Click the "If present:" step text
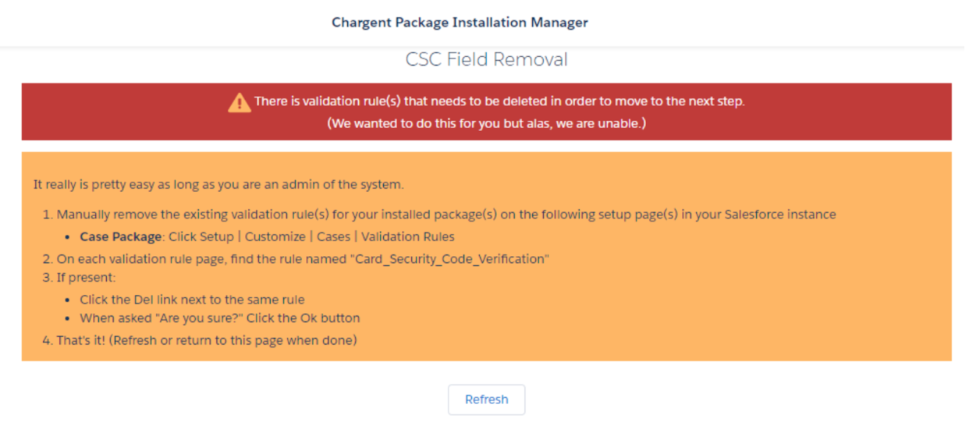Viewport: 980px width, 426px height. pyautogui.click(x=86, y=278)
